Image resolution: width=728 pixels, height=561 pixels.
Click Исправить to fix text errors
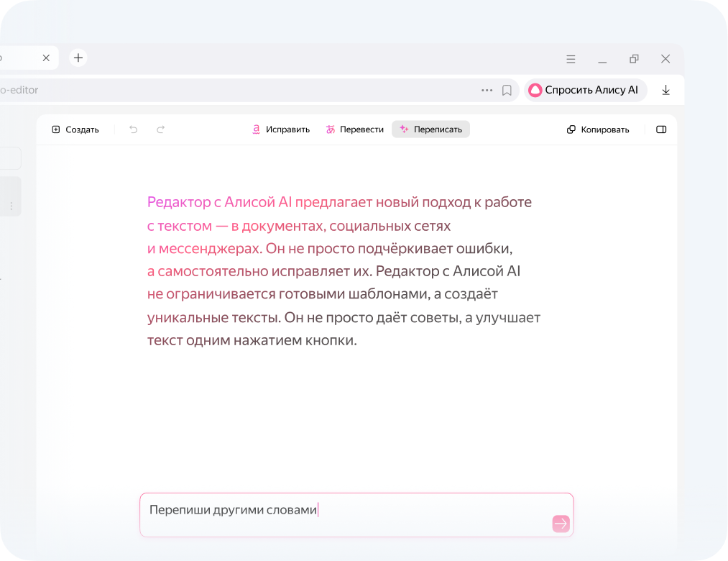pyautogui.click(x=281, y=129)
